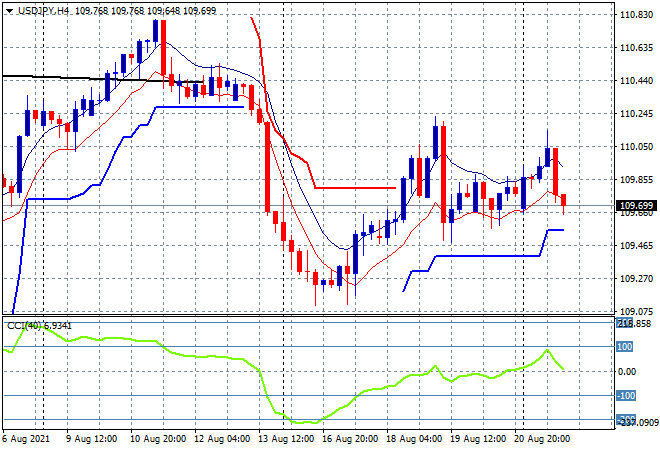Click the 109.855 price scale label
This screenshot has height=450, width=660.
coord(636,180)
